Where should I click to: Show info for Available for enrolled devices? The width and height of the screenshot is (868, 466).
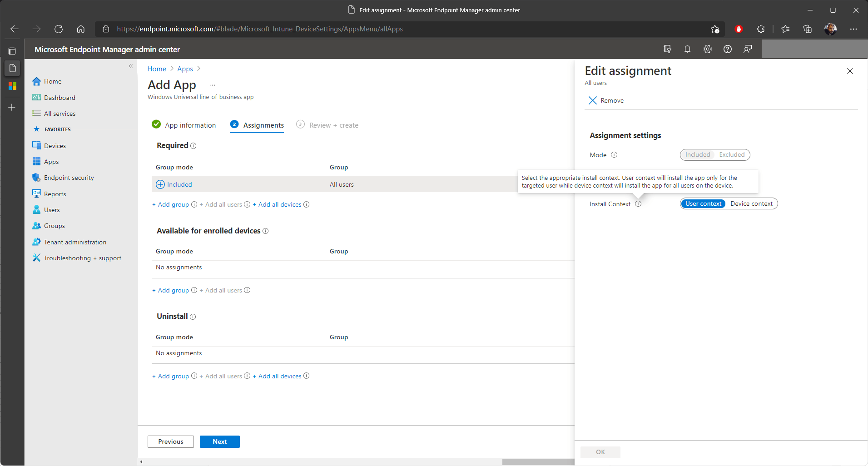click(x=266, y=231)
